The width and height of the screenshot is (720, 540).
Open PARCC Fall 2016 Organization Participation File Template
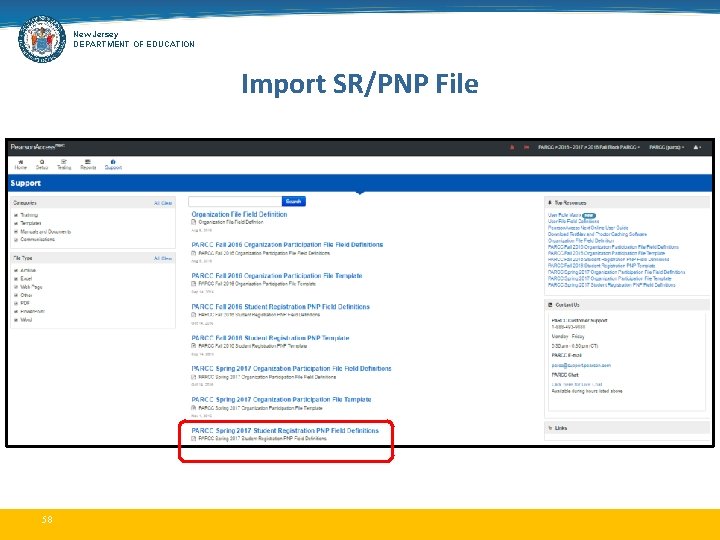pos(277,276)
